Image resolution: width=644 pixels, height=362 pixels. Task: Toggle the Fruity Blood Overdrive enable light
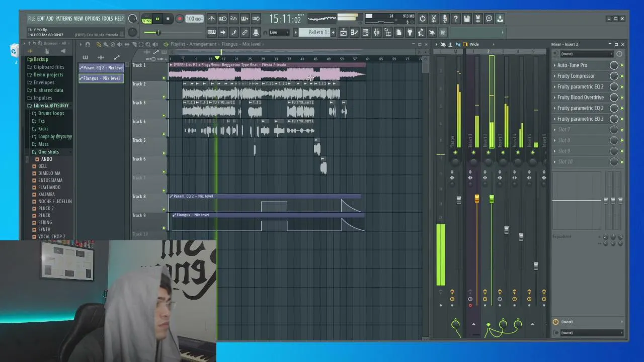pos(622,98)
